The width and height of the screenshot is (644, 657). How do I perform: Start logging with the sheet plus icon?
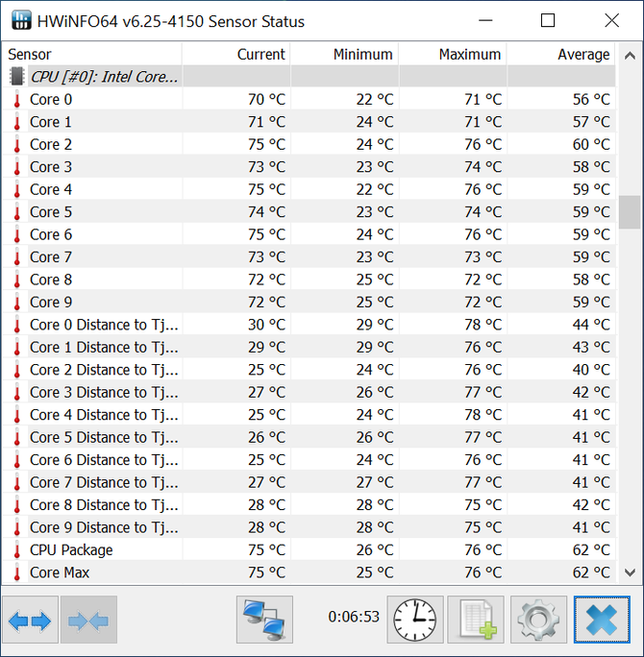pos(476,620)
